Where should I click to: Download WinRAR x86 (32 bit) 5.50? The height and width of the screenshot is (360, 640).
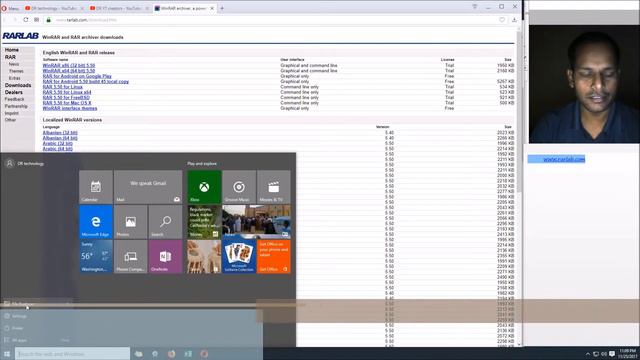[69, 65]
